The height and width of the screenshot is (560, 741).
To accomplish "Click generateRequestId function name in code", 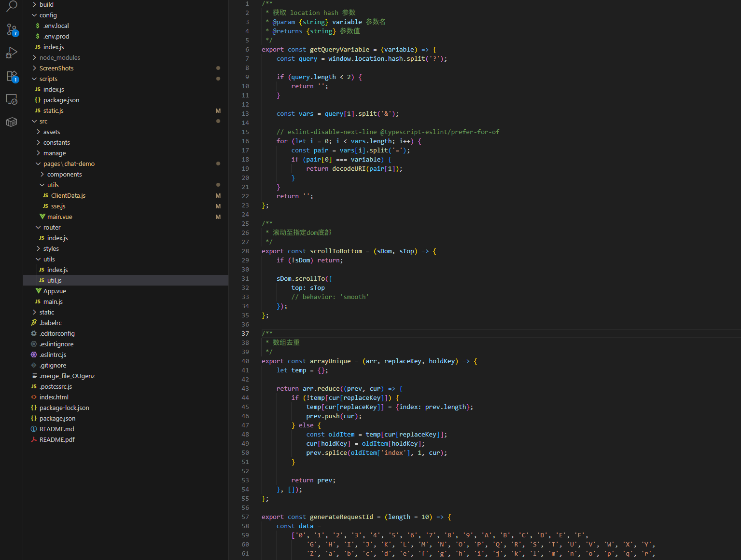I will pyautogui.click(x=341, y=517).
